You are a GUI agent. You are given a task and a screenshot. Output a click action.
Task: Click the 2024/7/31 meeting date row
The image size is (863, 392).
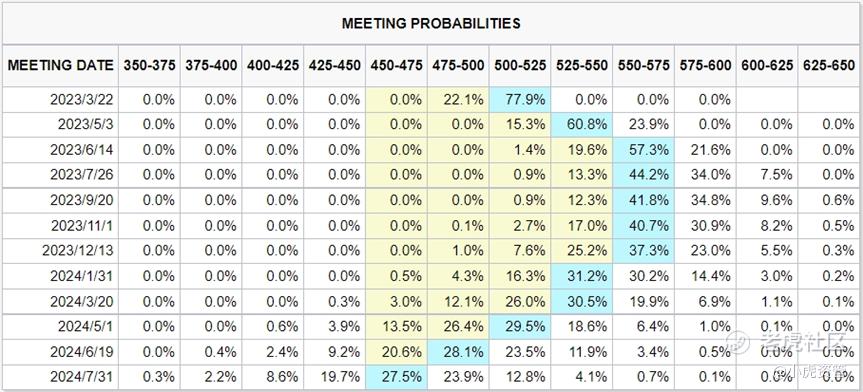click(x=432, y=377)
